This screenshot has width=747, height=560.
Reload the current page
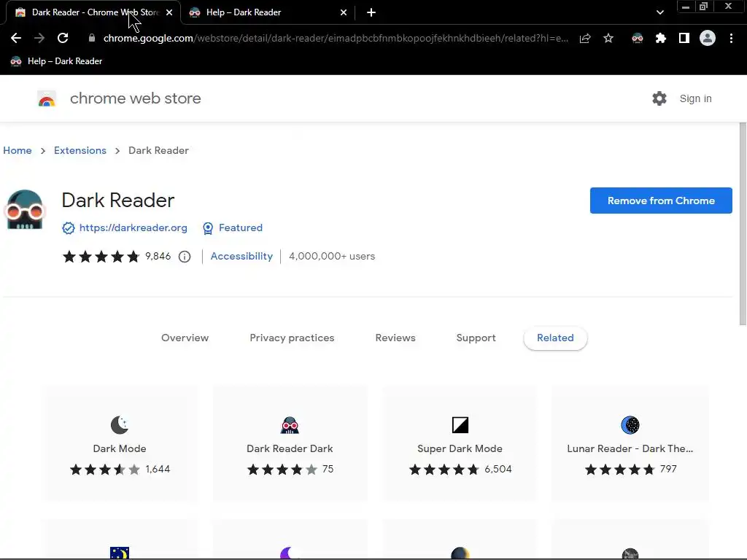tap(63, 38)
